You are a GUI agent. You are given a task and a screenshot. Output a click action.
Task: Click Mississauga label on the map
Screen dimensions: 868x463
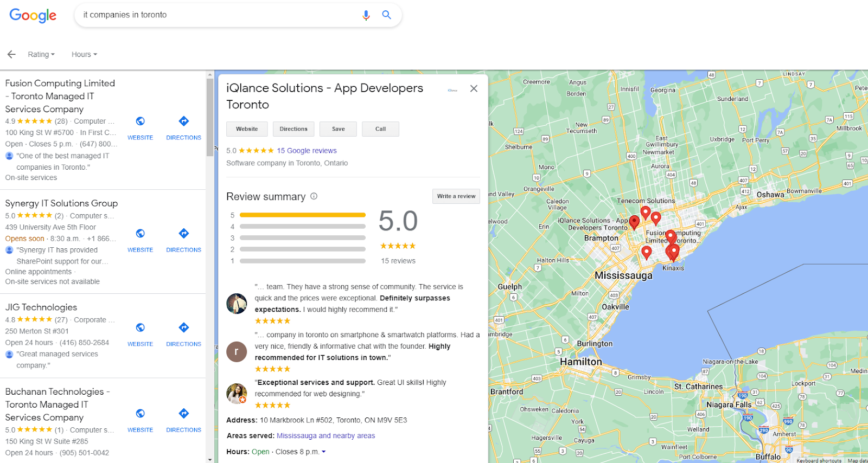click(x=623, y=275)
